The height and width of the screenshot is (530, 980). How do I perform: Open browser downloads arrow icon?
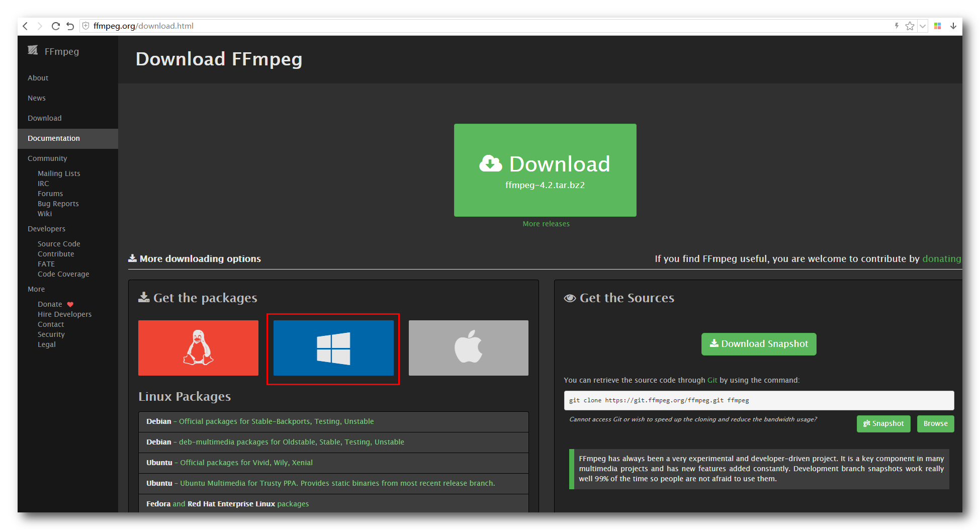point(953,26)
